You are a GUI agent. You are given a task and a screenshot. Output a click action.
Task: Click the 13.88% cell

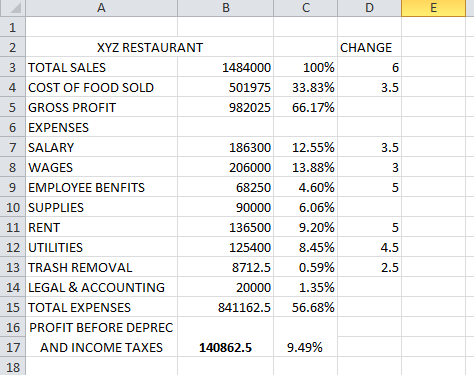pos(306,167)
